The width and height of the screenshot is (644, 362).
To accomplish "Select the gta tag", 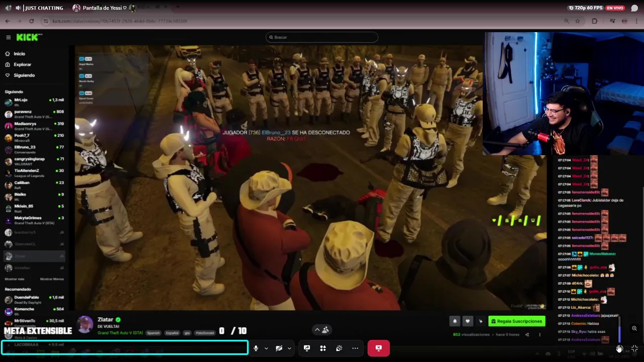I will tap(187, 333).
